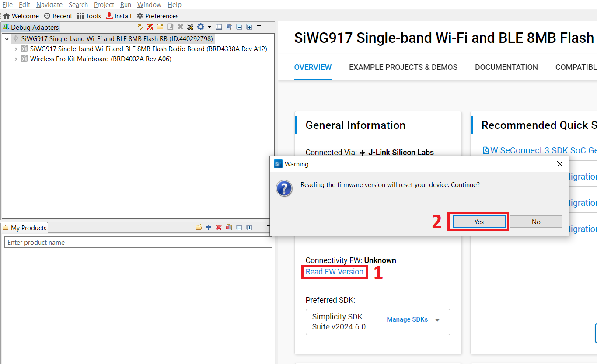Switch to the Example Projects & Demos tab
The width and height of the screenshot is (597, 364).
click(x=403, y=67)
